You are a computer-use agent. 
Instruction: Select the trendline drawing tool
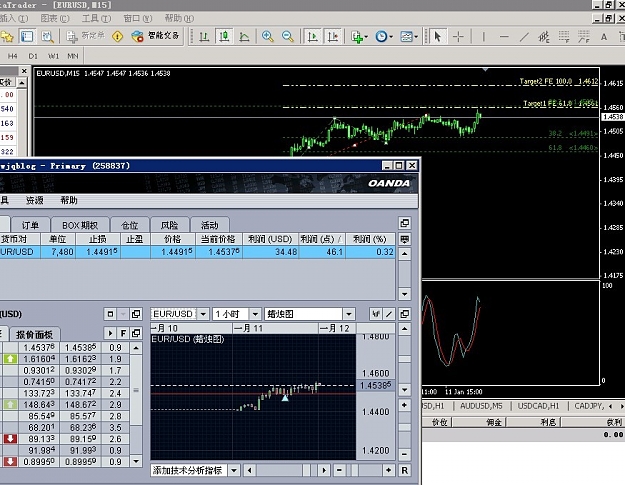(x=524, y=37)
